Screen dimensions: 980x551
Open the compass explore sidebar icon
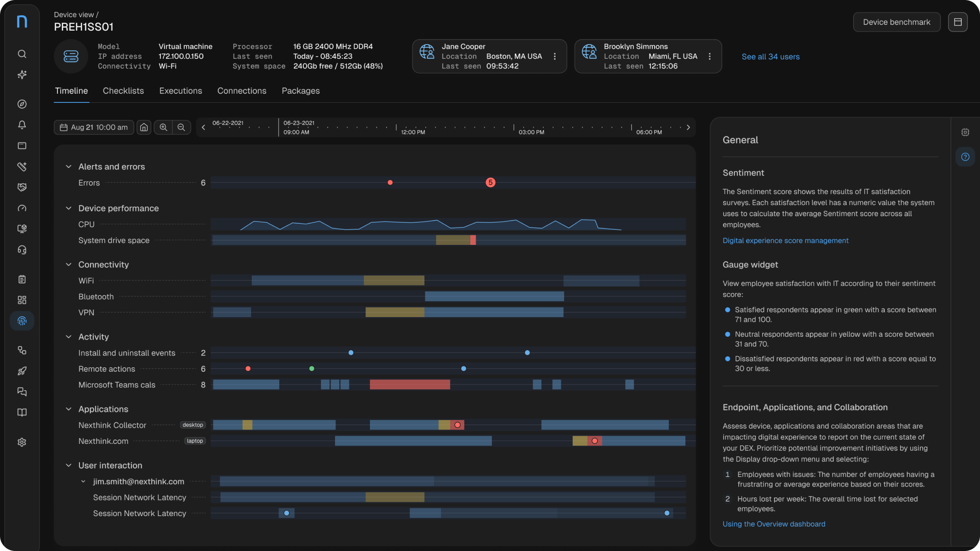[22, 104]
